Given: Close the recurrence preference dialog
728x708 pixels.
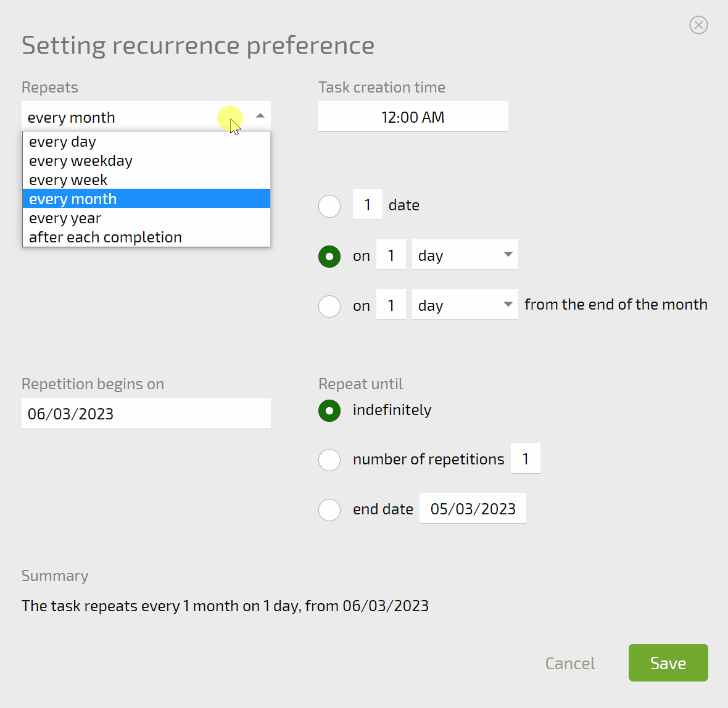Looking at the screenshot, I should (x=698, y=25).
